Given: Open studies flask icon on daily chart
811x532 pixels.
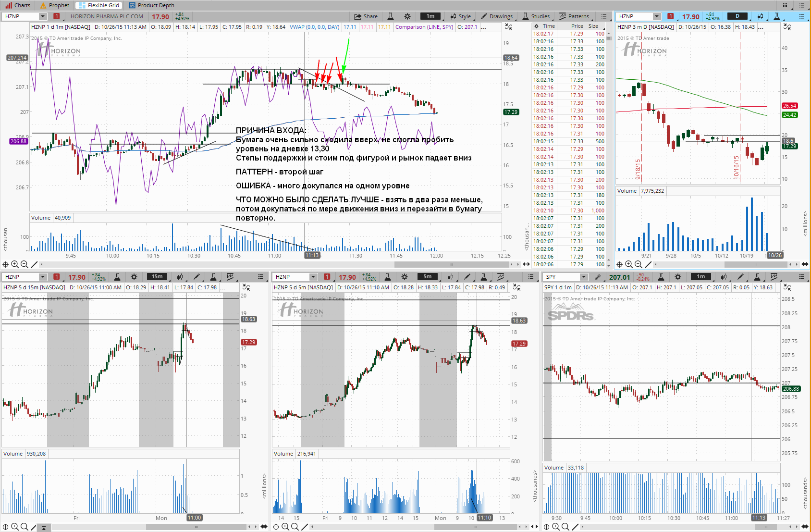Looking at the screenshot, I should point(777,16).
